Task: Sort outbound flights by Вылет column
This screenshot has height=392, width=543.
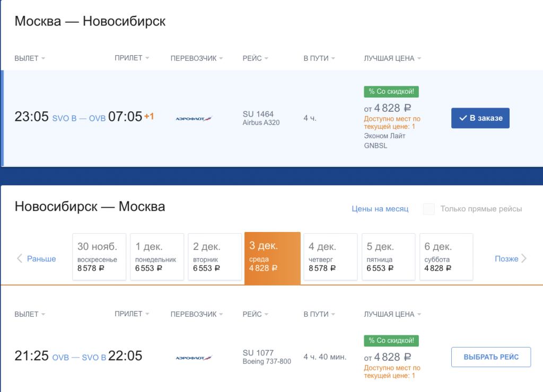Action: [x=30, y=58]
